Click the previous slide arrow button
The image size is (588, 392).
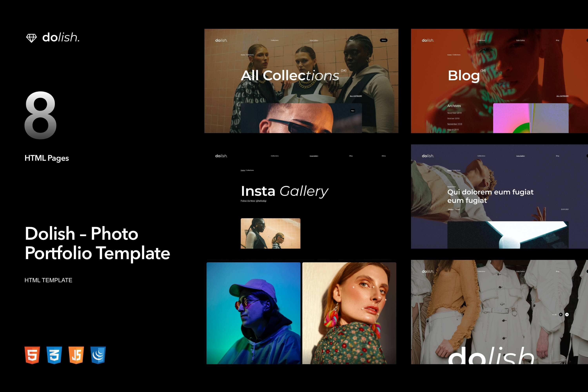point(561,315)
